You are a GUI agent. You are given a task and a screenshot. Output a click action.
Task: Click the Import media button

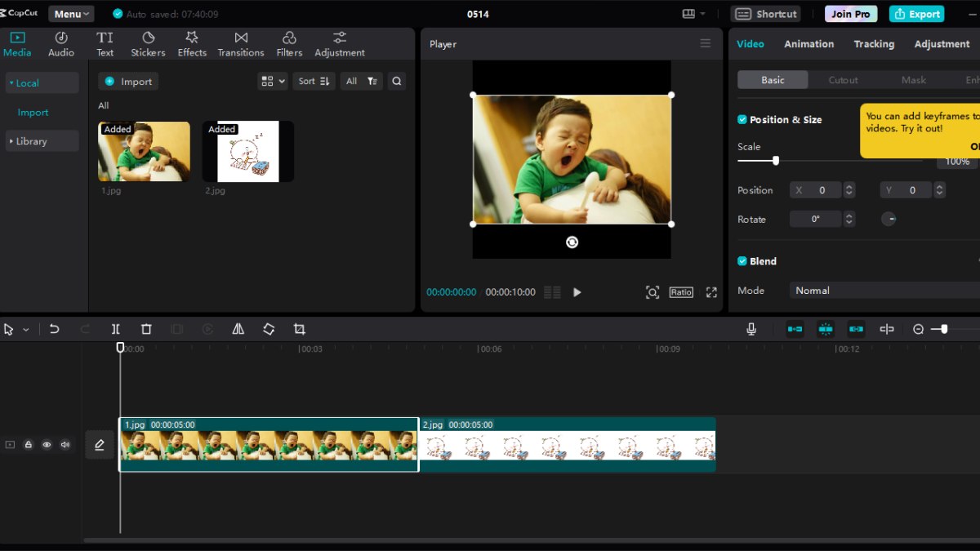click(128, 82)
